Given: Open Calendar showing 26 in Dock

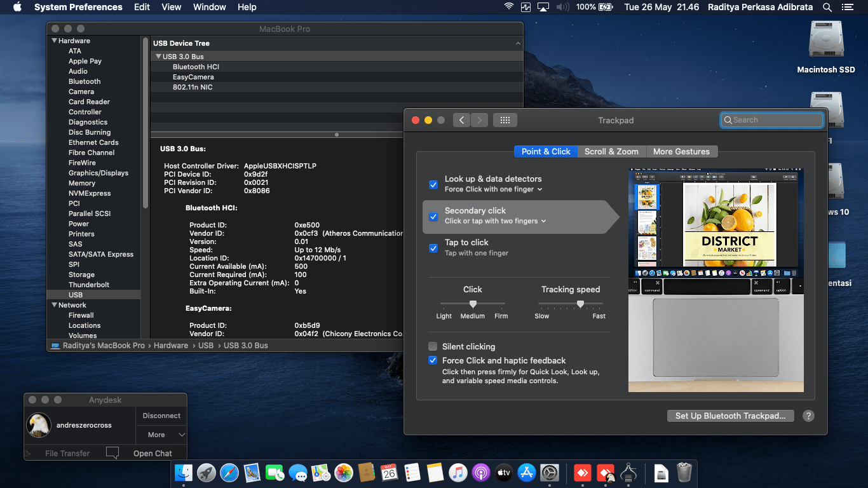Looking at the screenshot, I should click(390, 473).
